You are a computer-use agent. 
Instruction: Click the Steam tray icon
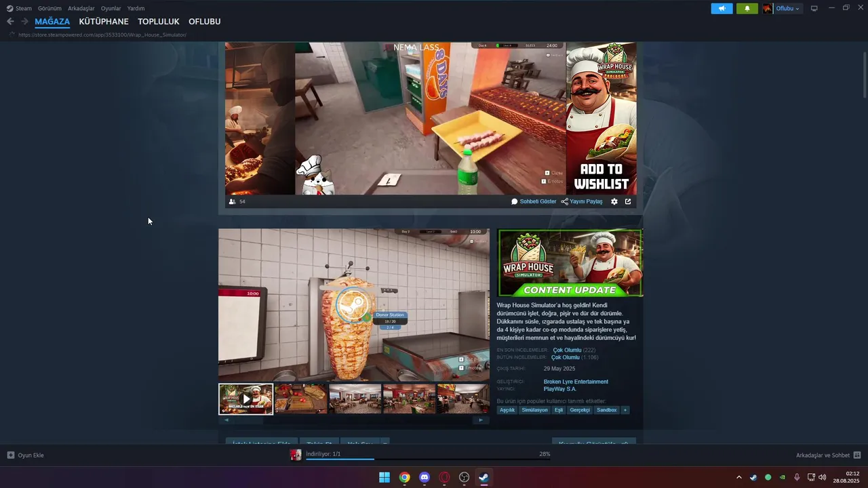[753, 477]
